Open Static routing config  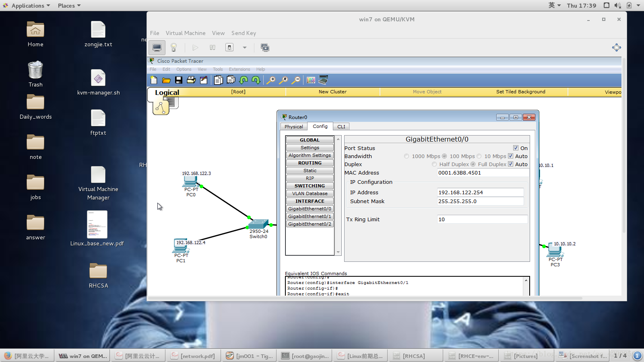310,171
